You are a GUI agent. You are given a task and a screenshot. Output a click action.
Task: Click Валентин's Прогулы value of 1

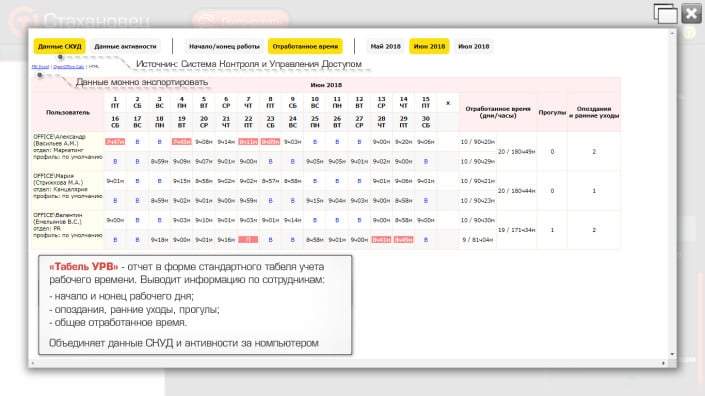point(552,230)
